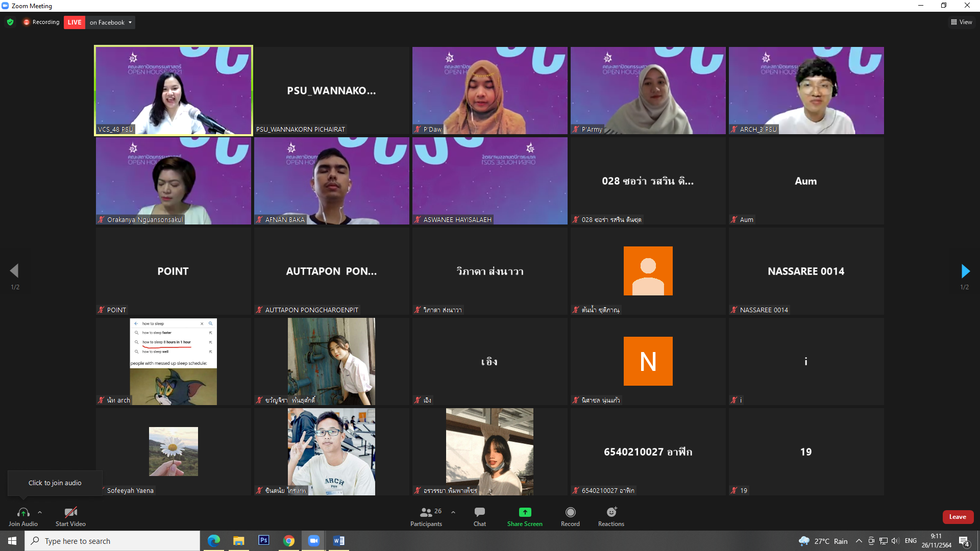Toggle Start Video on
980x551 pixels.
click(x=70, y=516)
